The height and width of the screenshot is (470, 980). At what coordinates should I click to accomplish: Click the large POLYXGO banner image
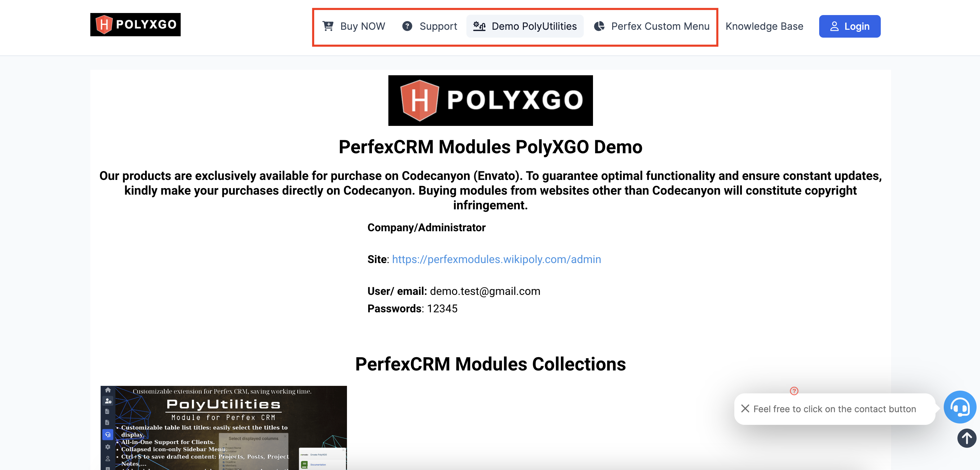point(490,100)
